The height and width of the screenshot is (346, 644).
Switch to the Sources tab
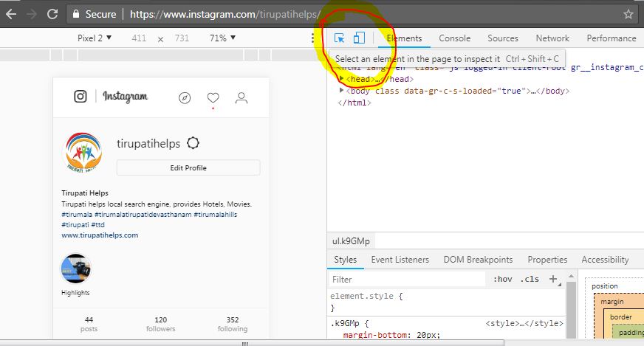(x=503, y=38)
